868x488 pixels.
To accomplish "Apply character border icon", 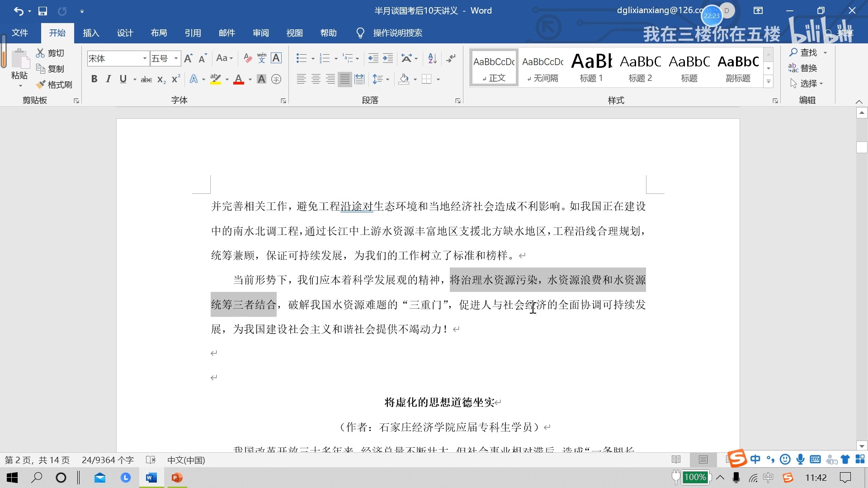I will click(x=276, y=58).
